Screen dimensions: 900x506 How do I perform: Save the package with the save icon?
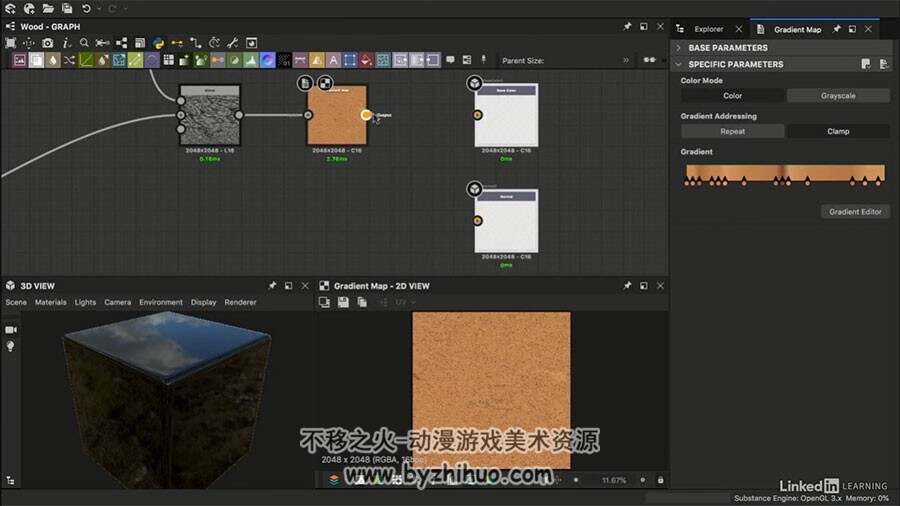tap(67, 8)
